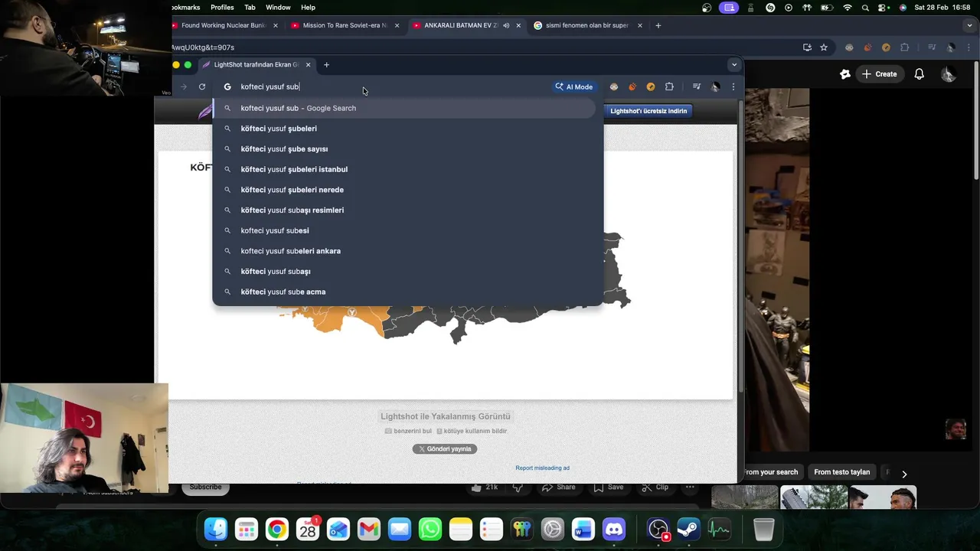
Task: Click the 'Gönderi yayınla' X share button
Action: pyautogui.click(x=445, y=449)
